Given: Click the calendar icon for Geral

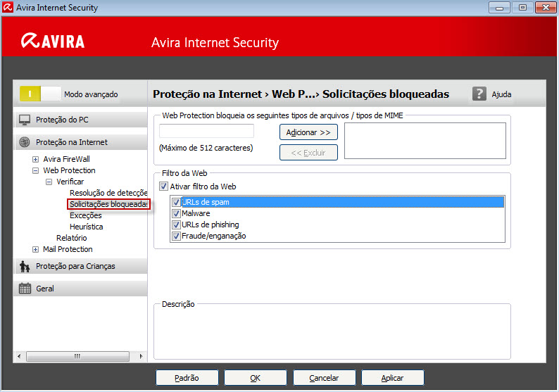Looking at the screenshot, I should [x=25, y=289].
